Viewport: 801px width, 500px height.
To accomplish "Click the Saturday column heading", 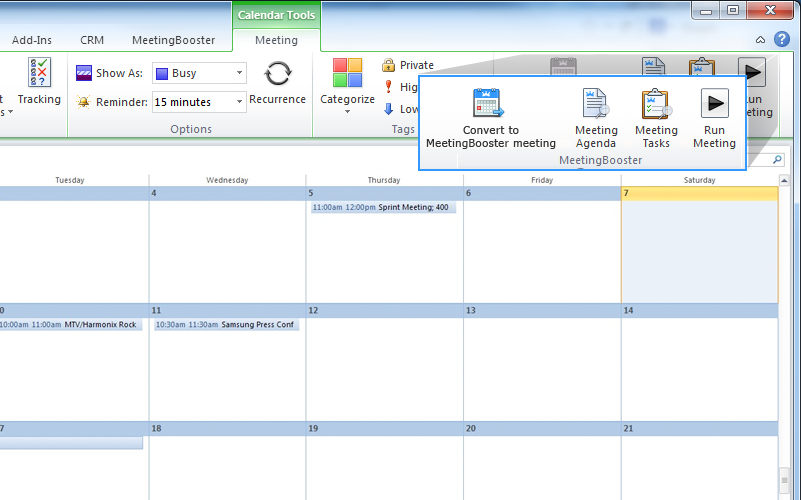I will tap(699, 180).
